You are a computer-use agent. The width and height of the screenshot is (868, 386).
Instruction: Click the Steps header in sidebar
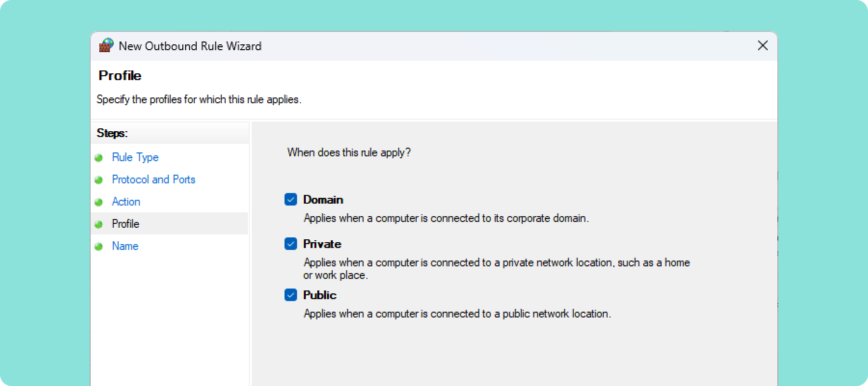coord(112,133)
